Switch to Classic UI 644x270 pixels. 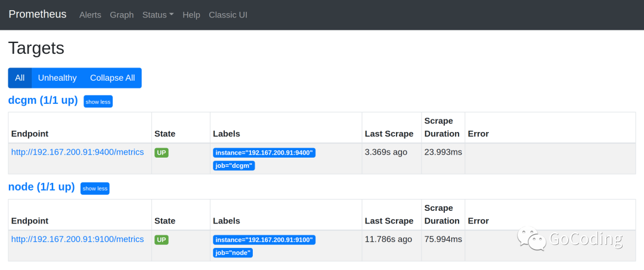[228, 15]
